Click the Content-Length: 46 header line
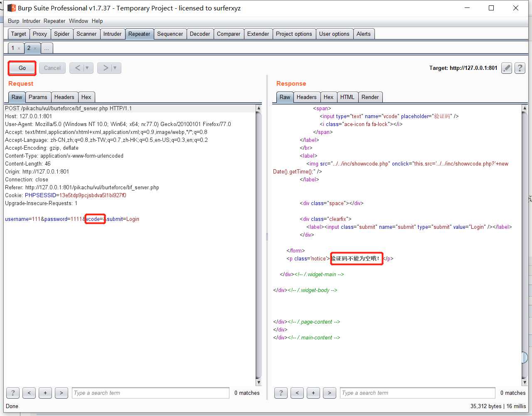This screenshot has height=416, width=532. tap(28, 163)
